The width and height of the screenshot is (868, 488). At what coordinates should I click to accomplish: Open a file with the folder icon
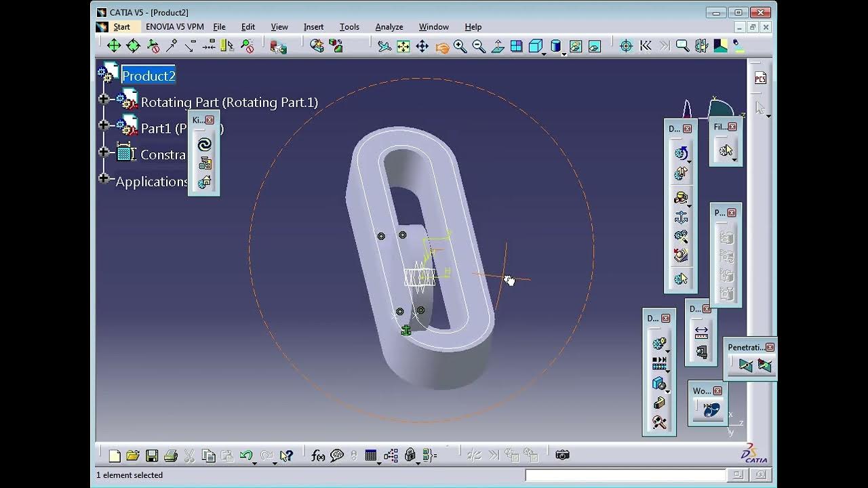pyautogui.click(x=133, y=455)
